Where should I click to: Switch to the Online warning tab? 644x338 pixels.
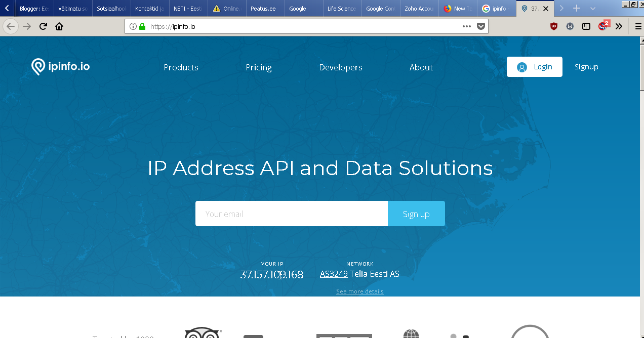[x=226, y=9]
